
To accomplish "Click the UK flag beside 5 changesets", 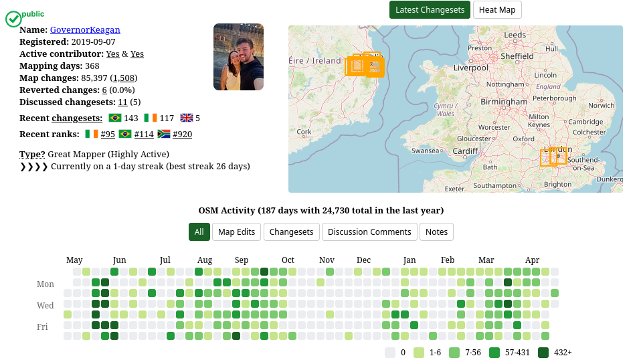I will 187,118.
